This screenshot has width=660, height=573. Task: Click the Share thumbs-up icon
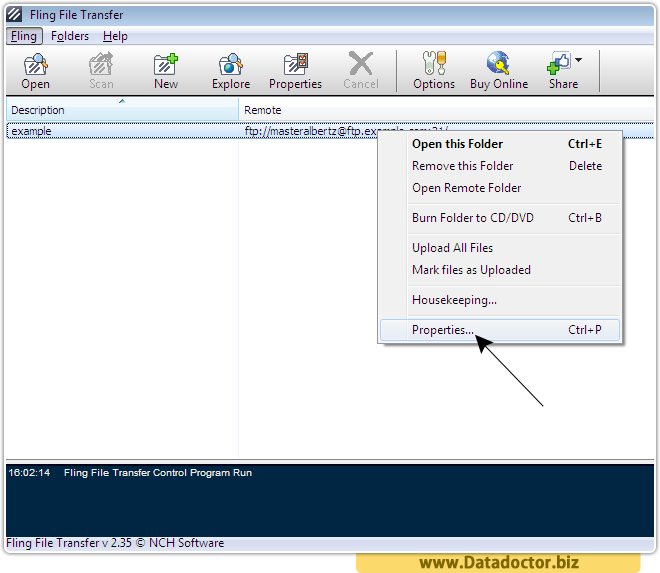coord(559,63)
